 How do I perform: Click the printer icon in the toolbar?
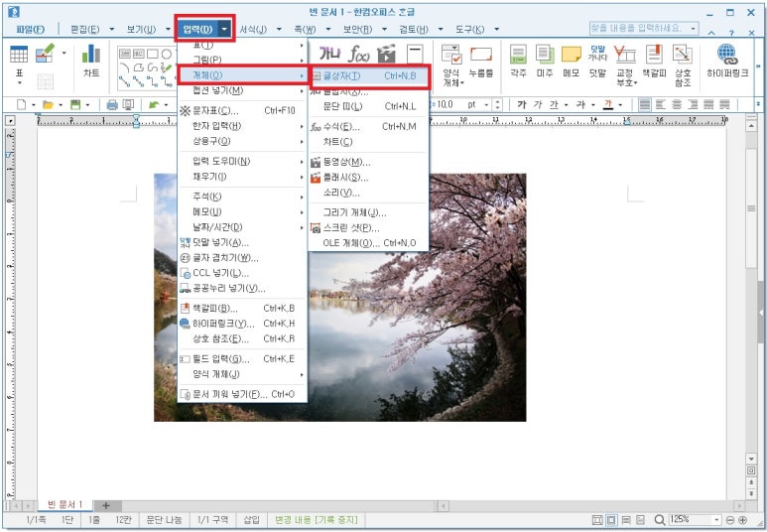point(112,105)
